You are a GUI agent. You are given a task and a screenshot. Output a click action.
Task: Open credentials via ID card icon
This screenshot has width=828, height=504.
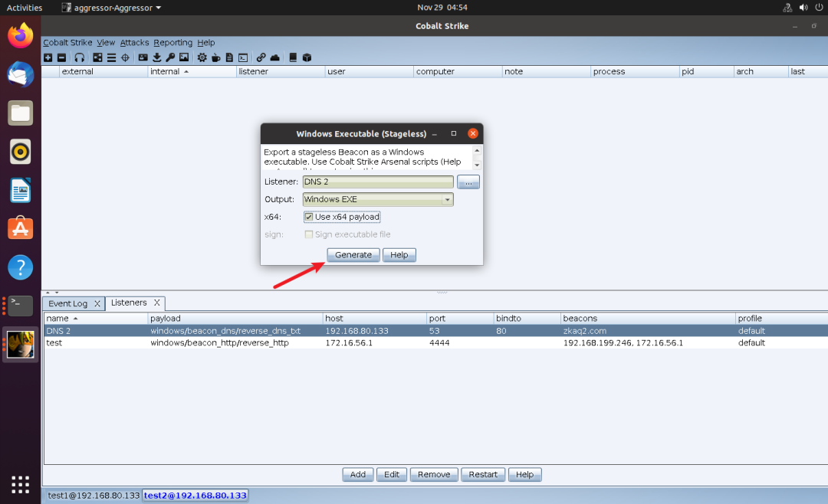(143, 57)
